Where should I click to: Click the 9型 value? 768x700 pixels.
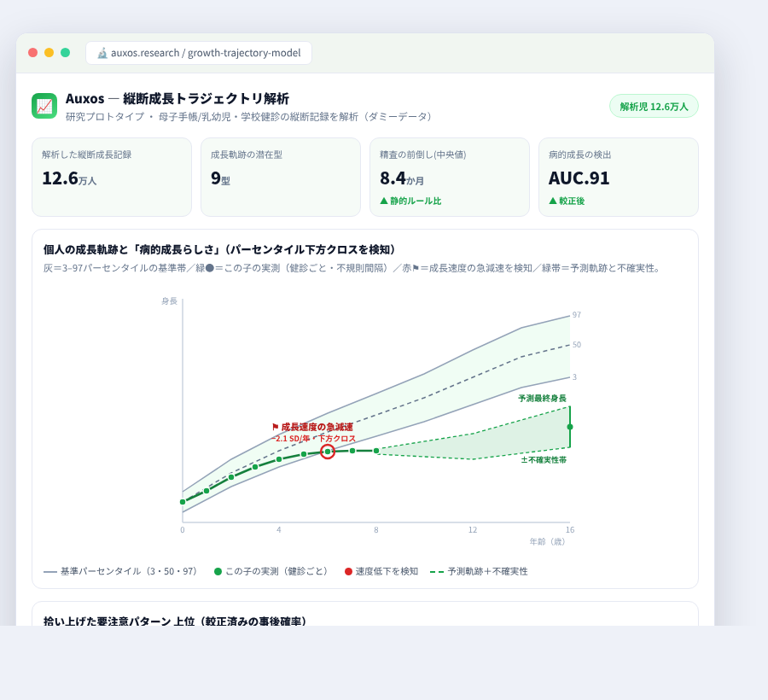coord(220,178)
